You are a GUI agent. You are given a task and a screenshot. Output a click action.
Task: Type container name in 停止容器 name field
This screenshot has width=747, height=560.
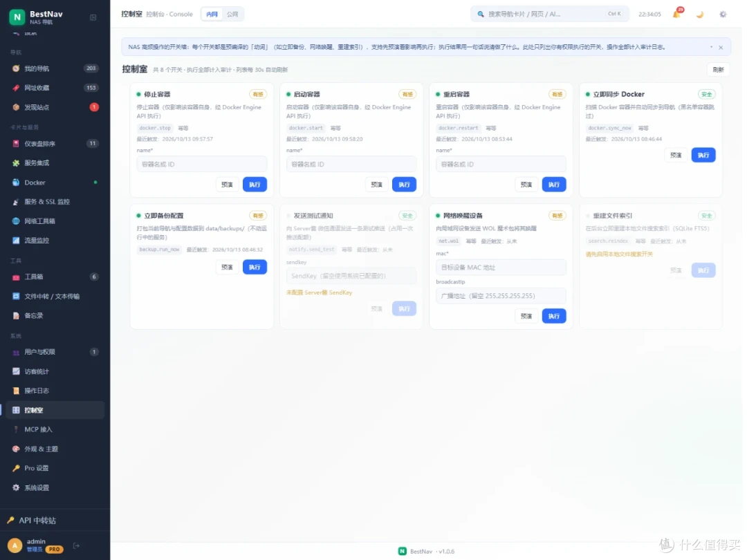coord(201,165)
